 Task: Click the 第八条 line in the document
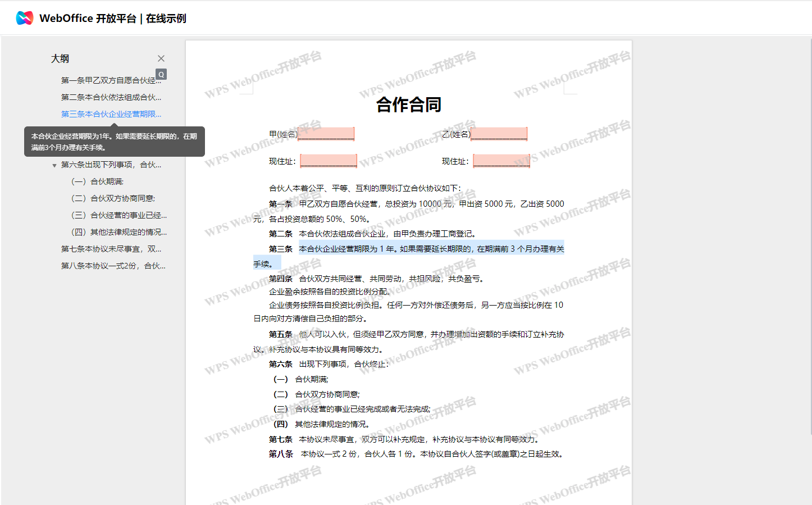point(416,454)
